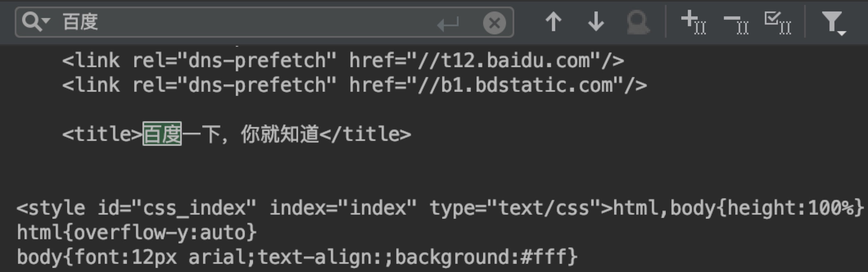
Task: Click the "css_index" id attribute value
Action: [x=194, y=208]
